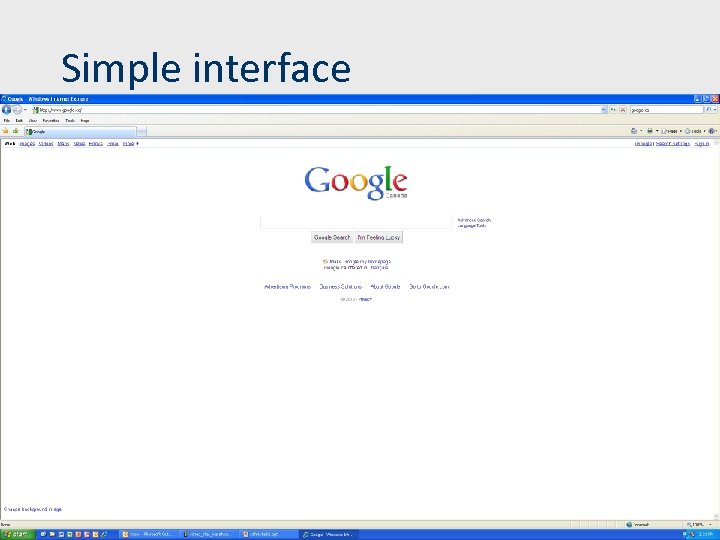This screenshot has width=720, height=540.
Task: Open the address bar history dropdown arrow
Action: coord(604,110)
